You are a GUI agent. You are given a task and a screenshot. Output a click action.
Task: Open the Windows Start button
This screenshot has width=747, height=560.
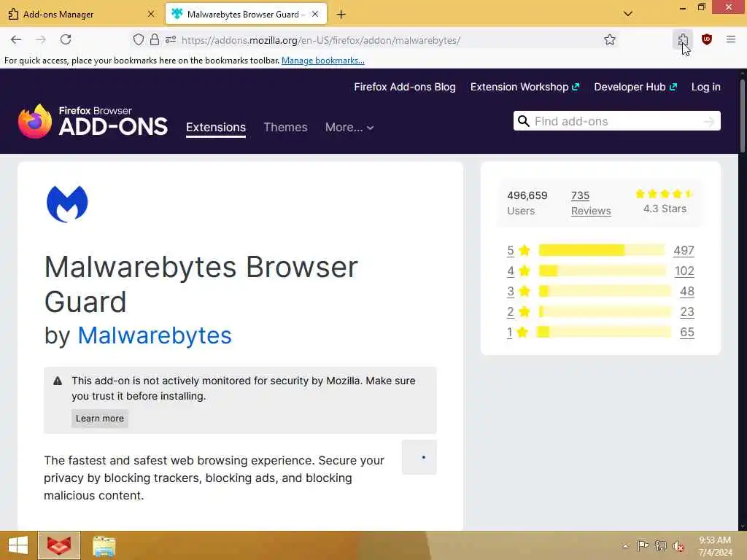(x=18, y=545)
